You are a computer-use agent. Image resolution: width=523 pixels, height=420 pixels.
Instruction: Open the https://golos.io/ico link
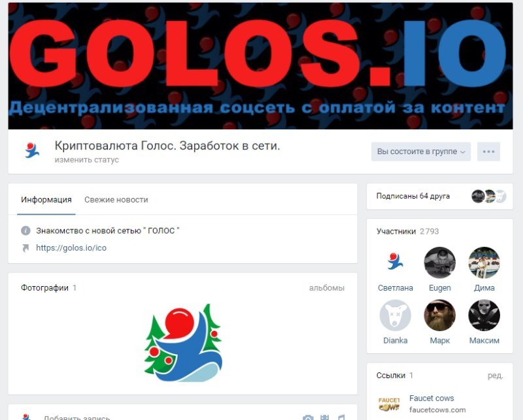[x=71, y=248]
